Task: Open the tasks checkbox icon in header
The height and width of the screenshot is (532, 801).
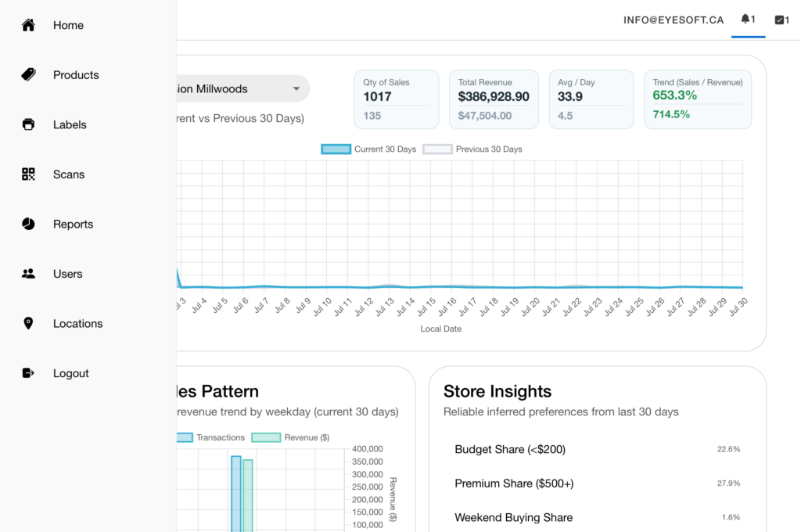Action: pyautogui.click(x=779, y=20)
